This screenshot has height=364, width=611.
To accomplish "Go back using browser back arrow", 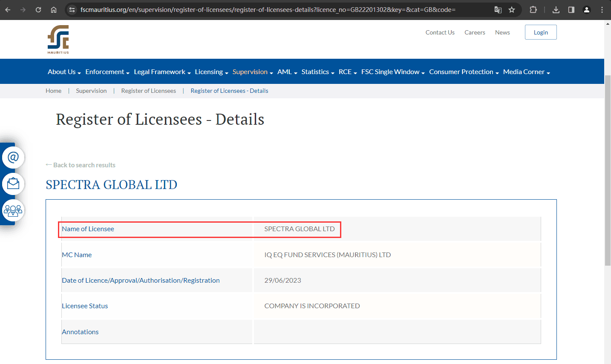I will (x=8, y=10).
